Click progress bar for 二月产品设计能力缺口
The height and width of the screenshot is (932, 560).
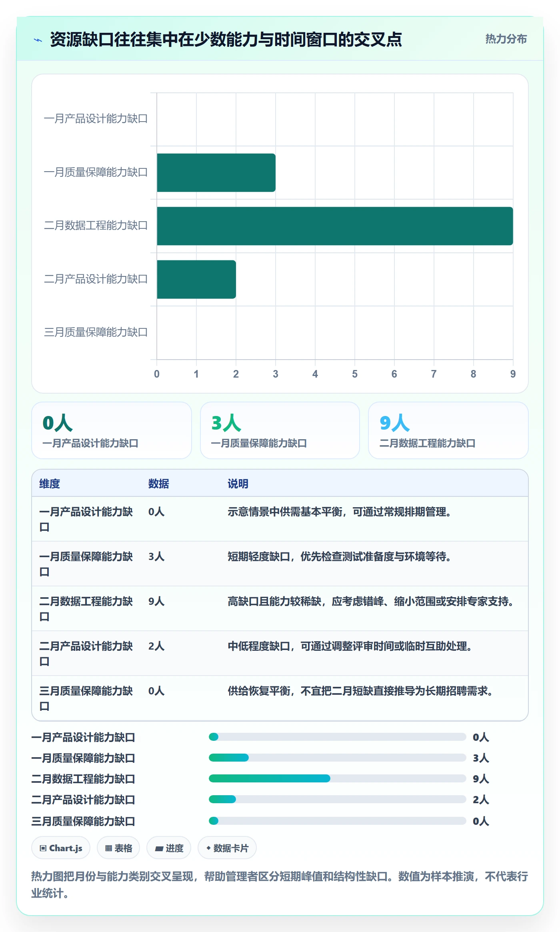click(x=337, y=799)
